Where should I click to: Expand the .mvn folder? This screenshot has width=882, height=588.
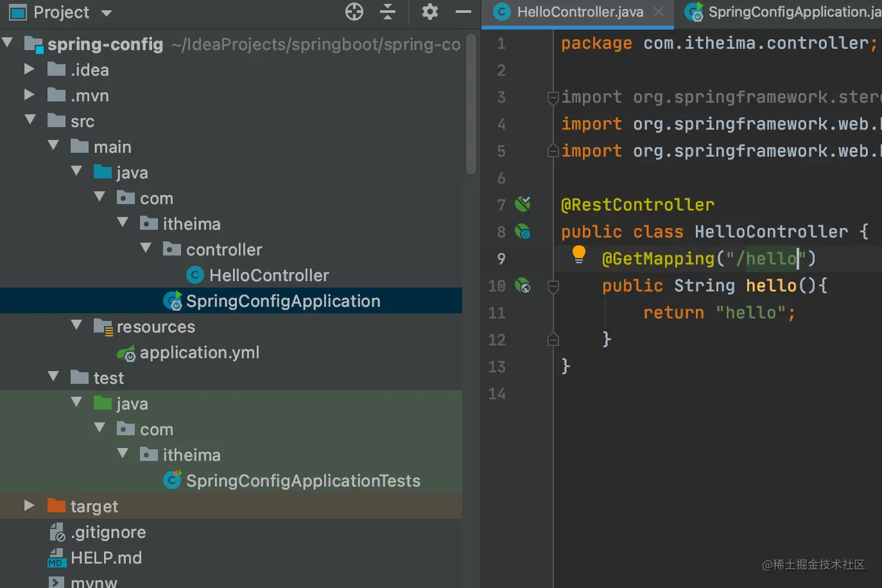[29, 94]
